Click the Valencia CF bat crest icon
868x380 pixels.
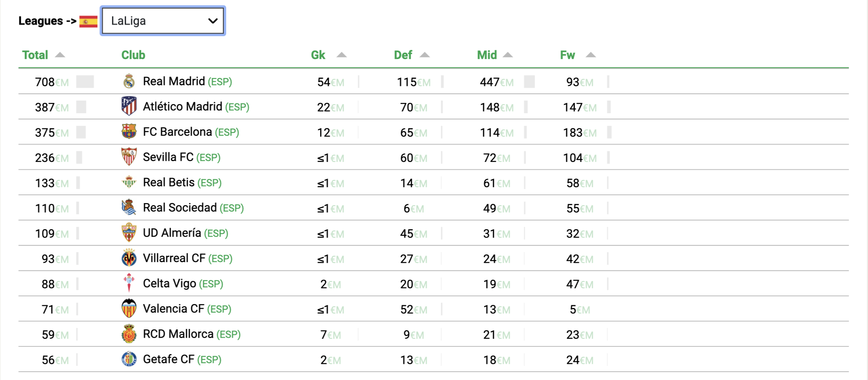129,309
